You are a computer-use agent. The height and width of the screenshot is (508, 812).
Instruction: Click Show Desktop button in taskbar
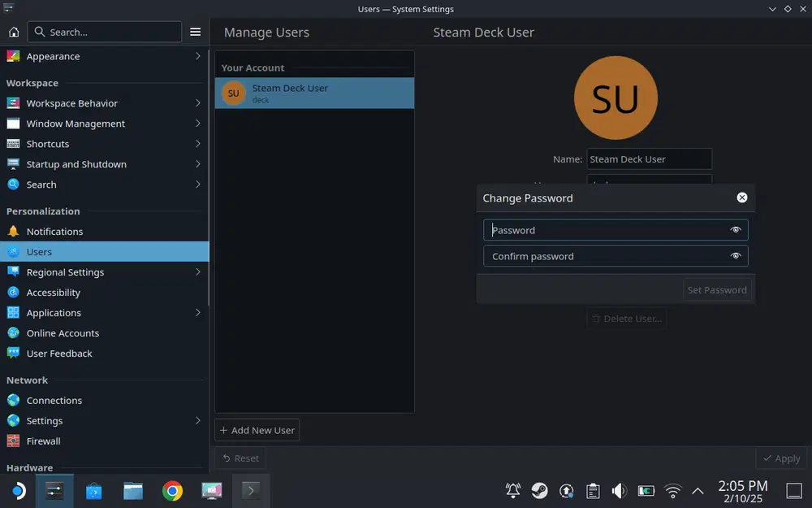[794, 490]
